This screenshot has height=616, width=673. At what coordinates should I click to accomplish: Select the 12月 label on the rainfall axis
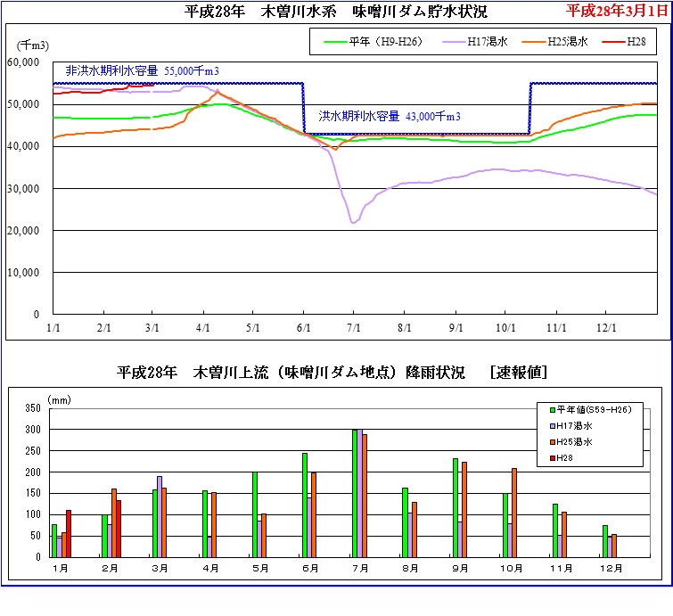pyautogui.click(x=609, y=568)
